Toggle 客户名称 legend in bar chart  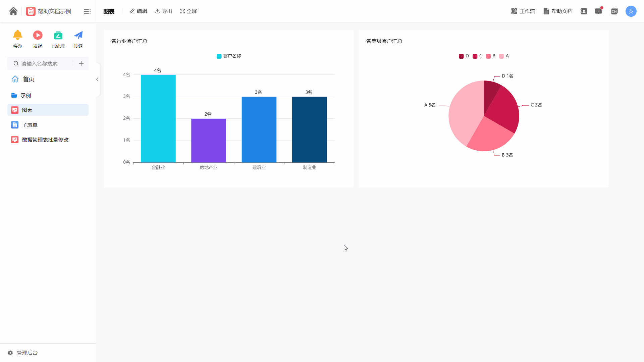(229, 56)
